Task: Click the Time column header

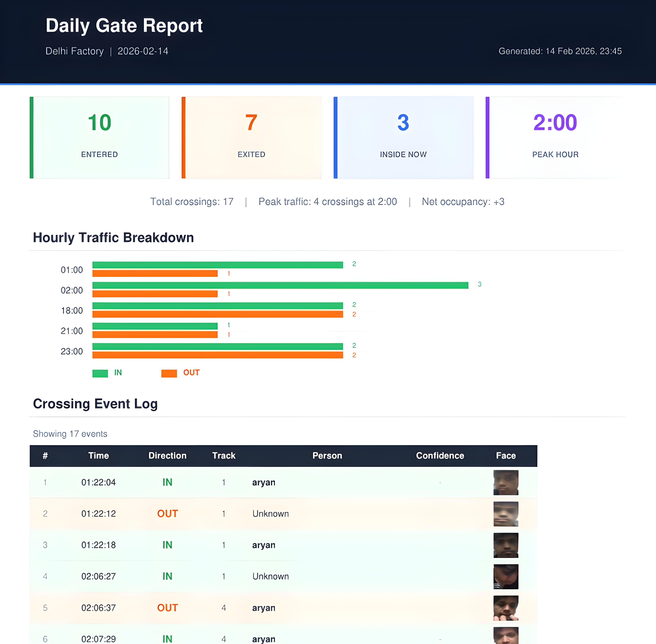Action: 98,456
